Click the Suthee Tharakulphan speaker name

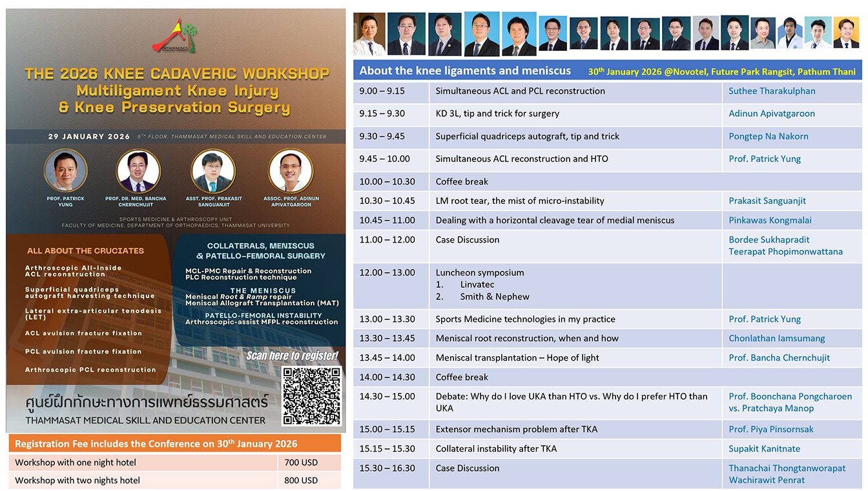[x=772, y=91]
